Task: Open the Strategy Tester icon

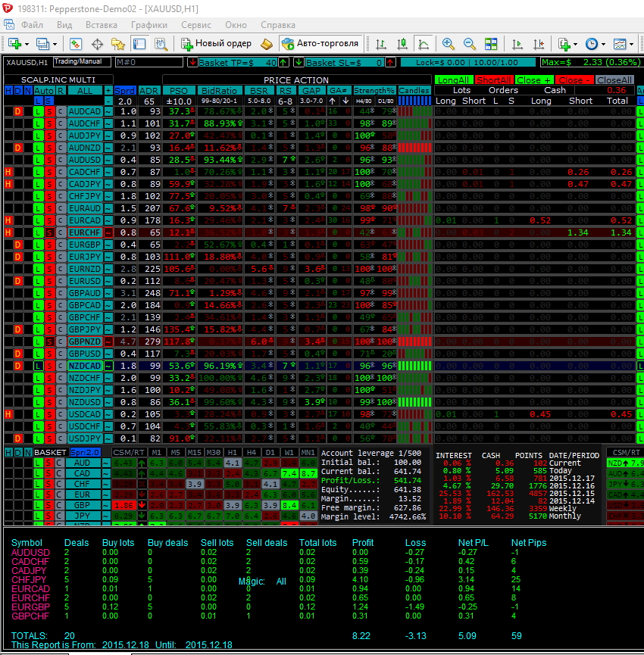Action: 161,43
